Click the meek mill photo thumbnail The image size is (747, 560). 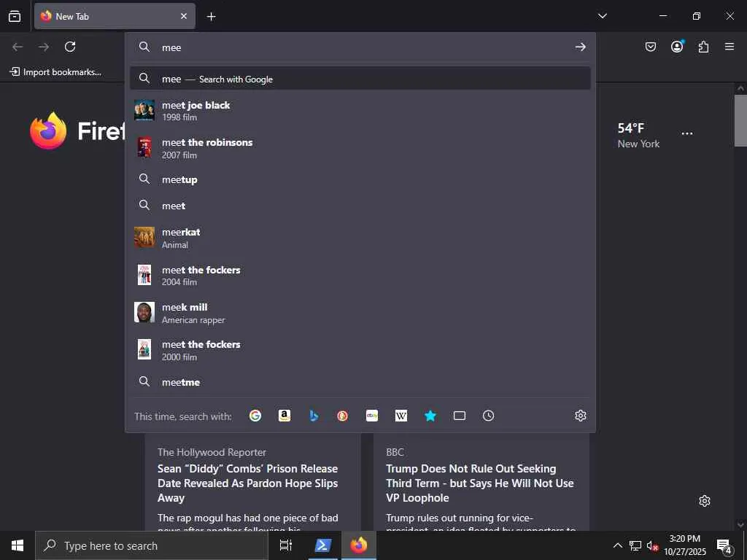pyautogui.click(x=144, y=312)
